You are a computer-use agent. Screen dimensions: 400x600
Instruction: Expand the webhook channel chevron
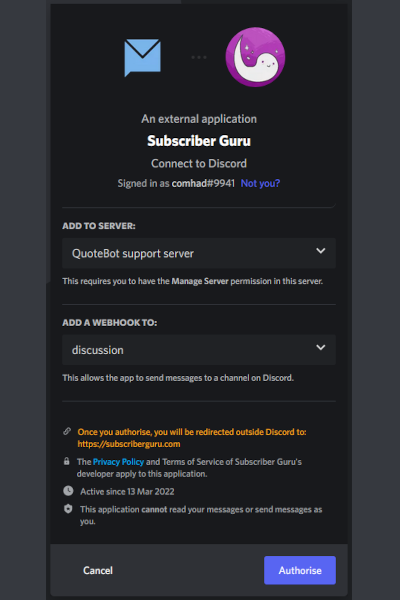pos(321,347)
